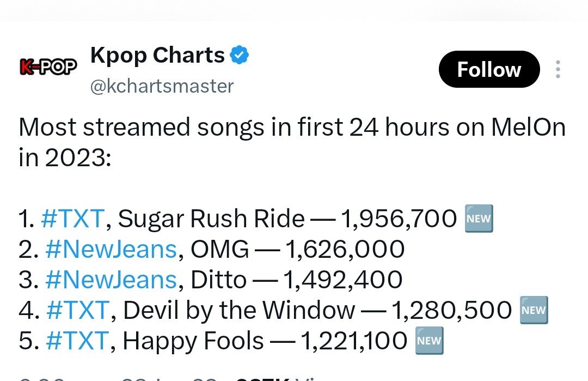This screenshot has height=381, width=588.
Task: Open the Kpop Charts display name
Action: (157, 56)
